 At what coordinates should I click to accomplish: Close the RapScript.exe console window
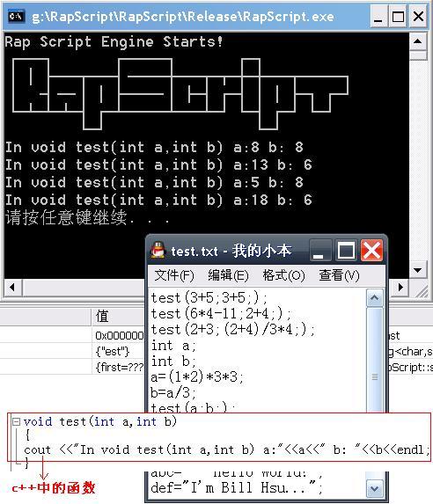[x=418, y=17]
